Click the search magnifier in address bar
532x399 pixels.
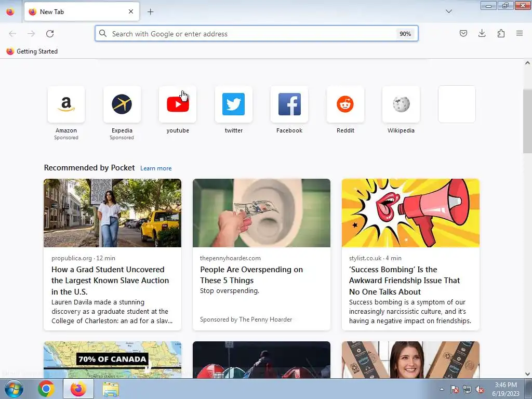click(103, 33)
